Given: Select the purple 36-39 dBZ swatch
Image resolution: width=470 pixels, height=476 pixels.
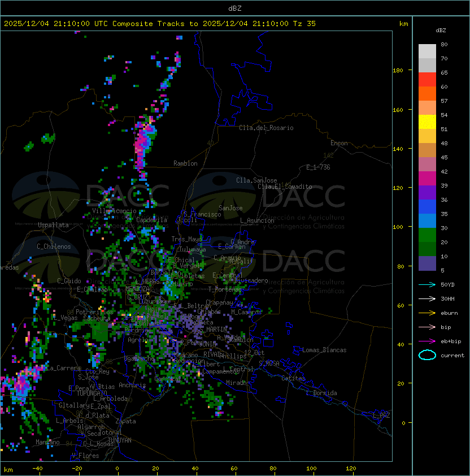Looking at the screenshot, I should pyautogui.click(x=427, y=192).
